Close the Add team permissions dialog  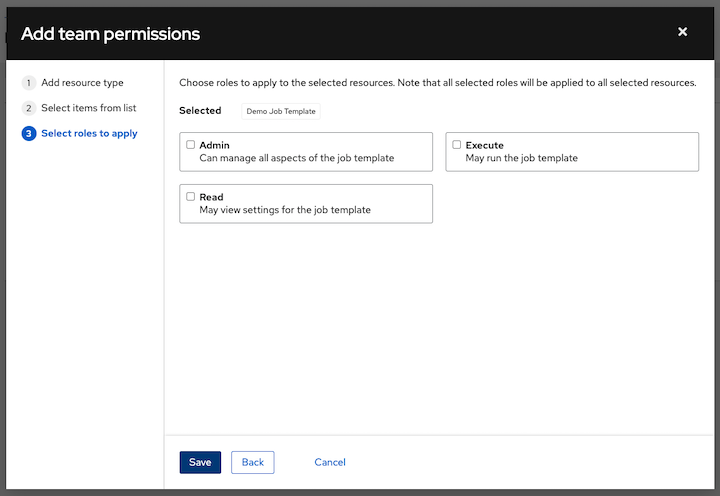click(x=682, y=32)
